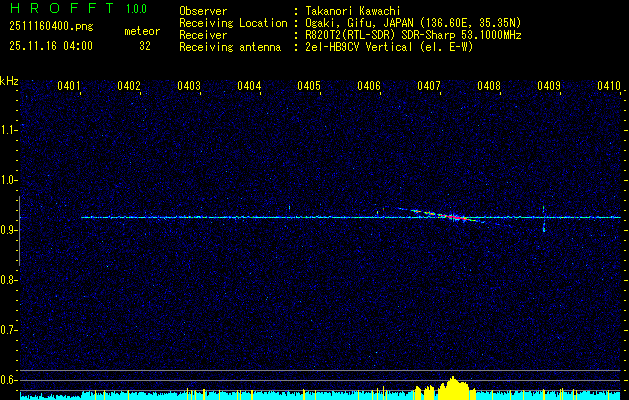Click the "meteor" count label

coord(142,31)
